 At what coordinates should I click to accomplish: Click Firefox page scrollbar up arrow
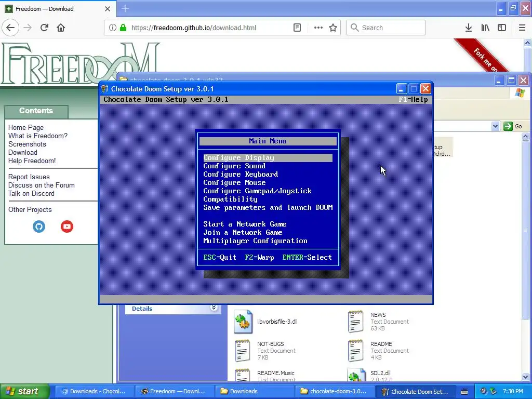coord(527,43)
